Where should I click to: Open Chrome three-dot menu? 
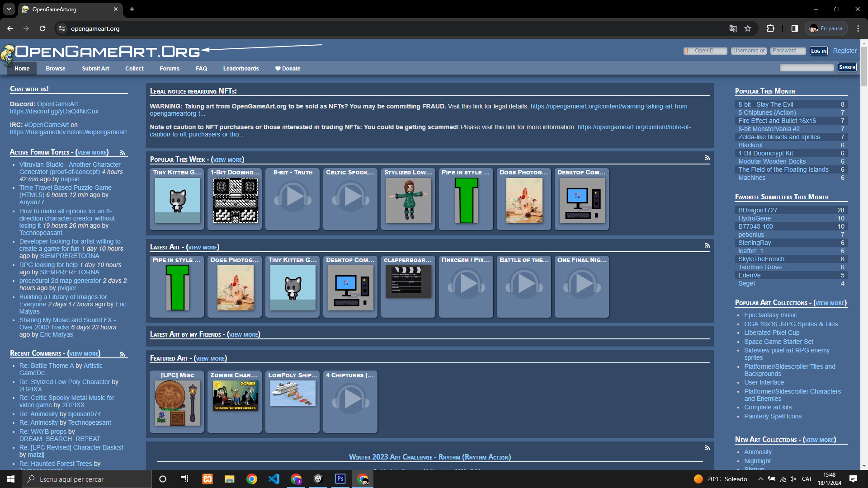[x=858, y=28]
